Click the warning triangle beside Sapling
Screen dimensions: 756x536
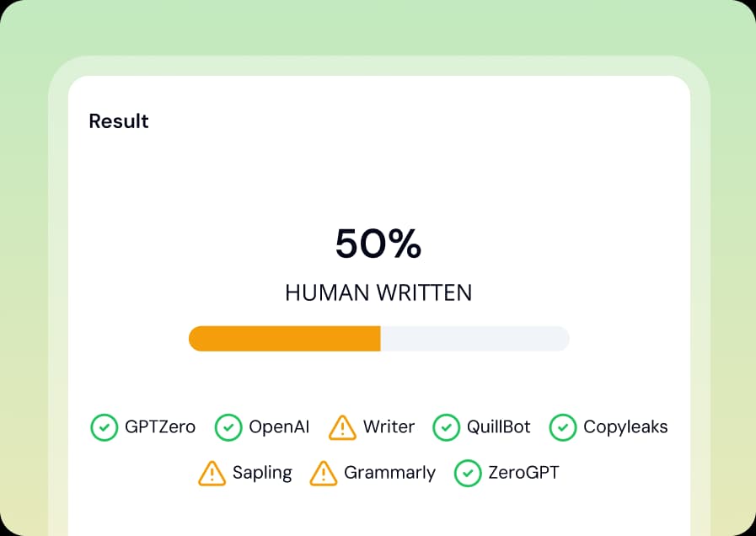(211, 473)
